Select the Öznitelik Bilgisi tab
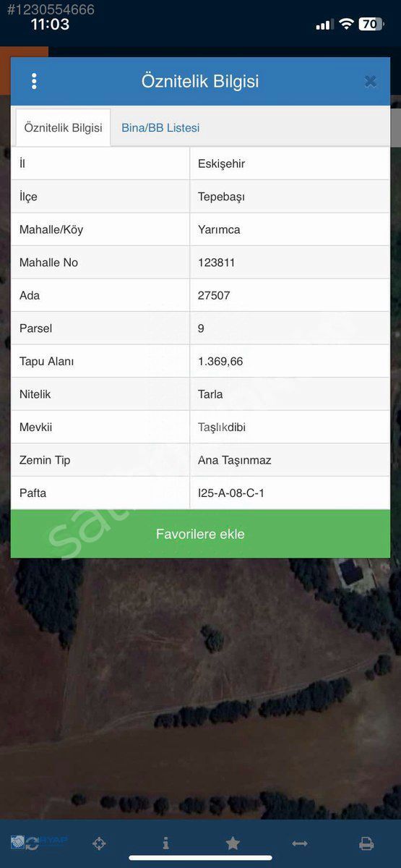The width and height of the screenshot is (401, 868). [x=63, y=127]
